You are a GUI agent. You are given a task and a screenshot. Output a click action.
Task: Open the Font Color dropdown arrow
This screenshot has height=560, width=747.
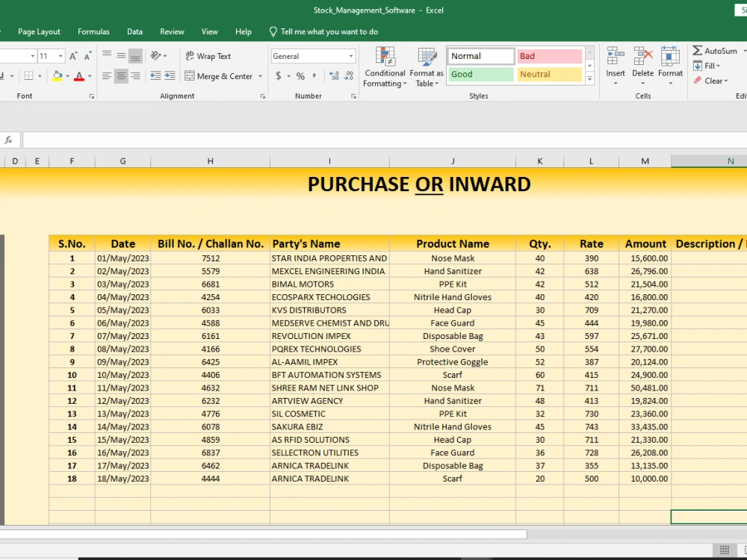[x=90, y=75]
